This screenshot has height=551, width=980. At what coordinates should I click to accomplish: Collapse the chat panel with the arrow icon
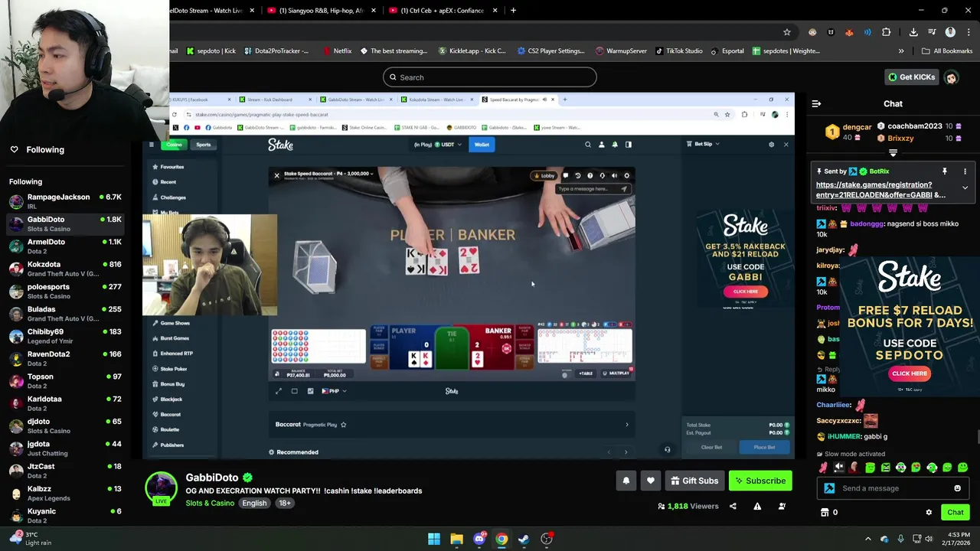click(816, 103)
